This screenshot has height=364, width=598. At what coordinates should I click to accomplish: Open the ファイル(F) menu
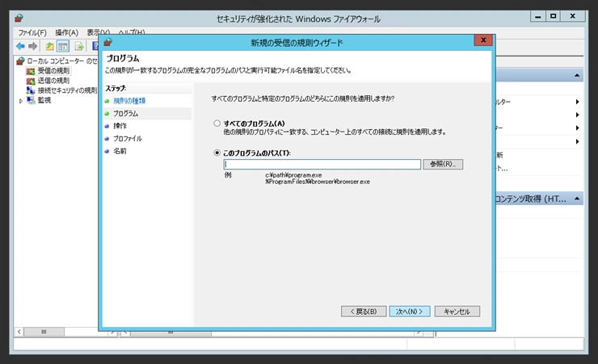pos(32,33)
